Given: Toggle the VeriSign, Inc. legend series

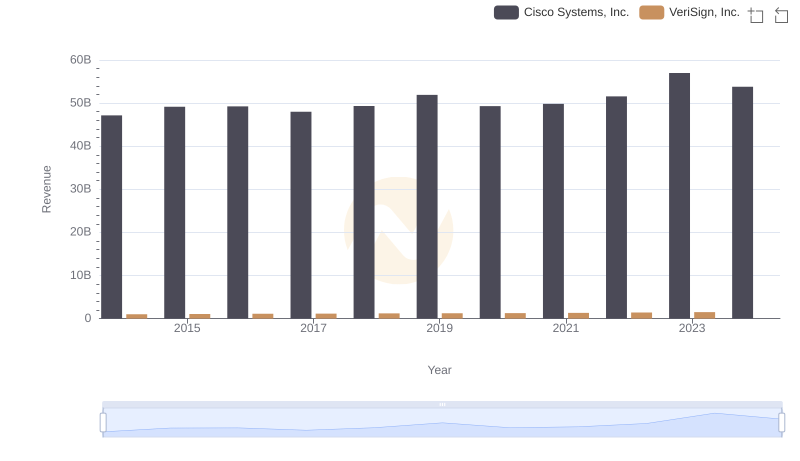Looking at the screenshot, I should 689,12.
